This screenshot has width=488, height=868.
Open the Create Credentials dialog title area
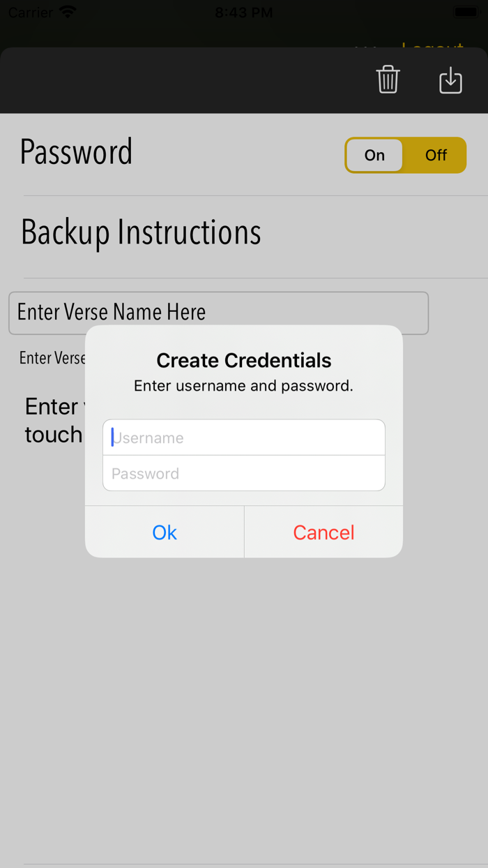click(x=243, y=360)
